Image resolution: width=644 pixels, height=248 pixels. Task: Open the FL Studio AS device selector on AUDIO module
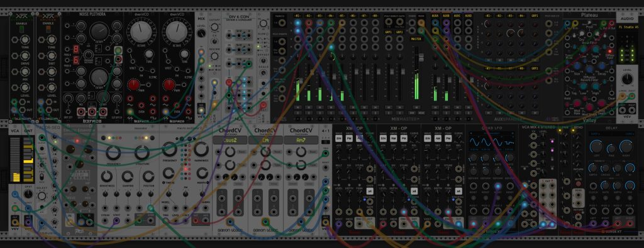coord(628,28)
